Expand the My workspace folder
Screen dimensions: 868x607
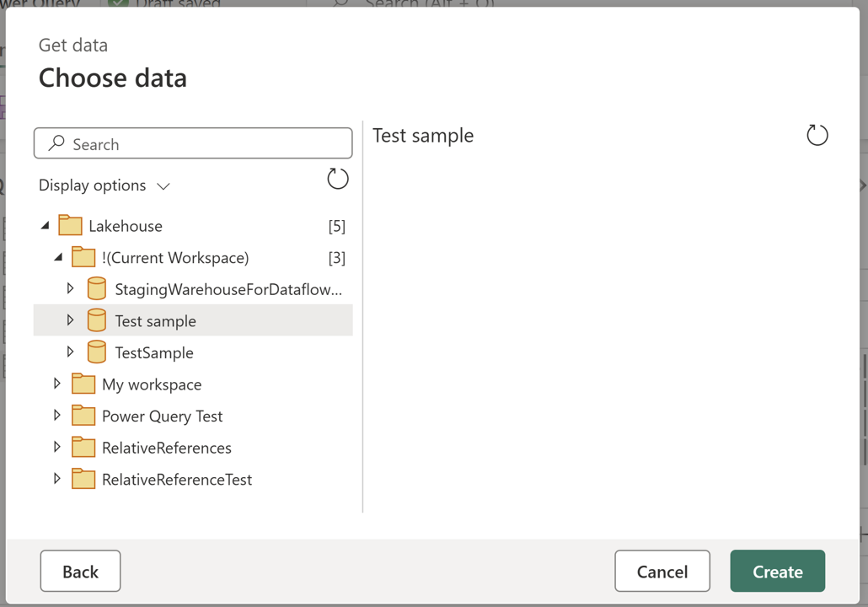click(x=57, y=384)
